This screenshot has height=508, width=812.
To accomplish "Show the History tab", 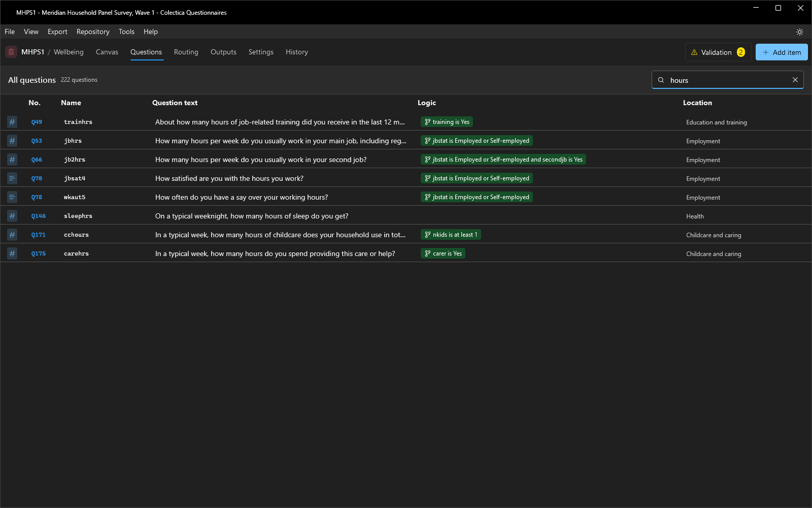I will pos(297,52).
